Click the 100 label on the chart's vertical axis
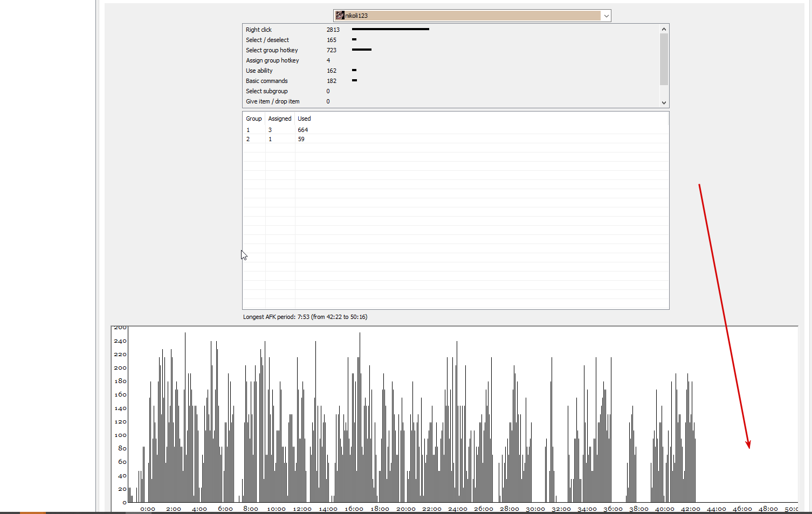The width and height of the screenshot is (812, 514). click(x=120, y=435)
